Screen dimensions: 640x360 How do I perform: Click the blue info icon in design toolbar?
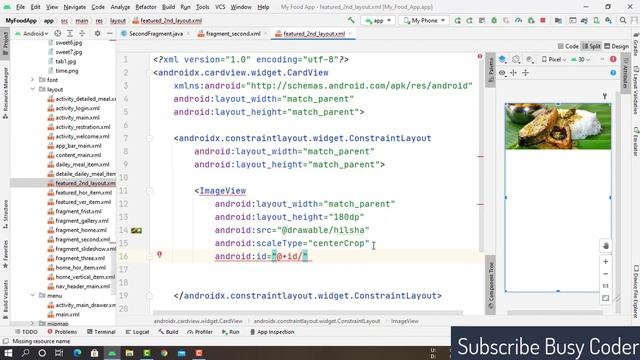[x=613, y=73]
